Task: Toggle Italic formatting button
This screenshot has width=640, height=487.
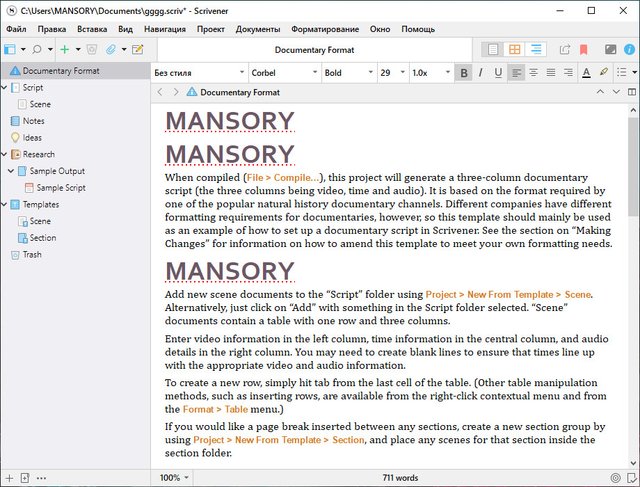Action: [x=481, y=72]
